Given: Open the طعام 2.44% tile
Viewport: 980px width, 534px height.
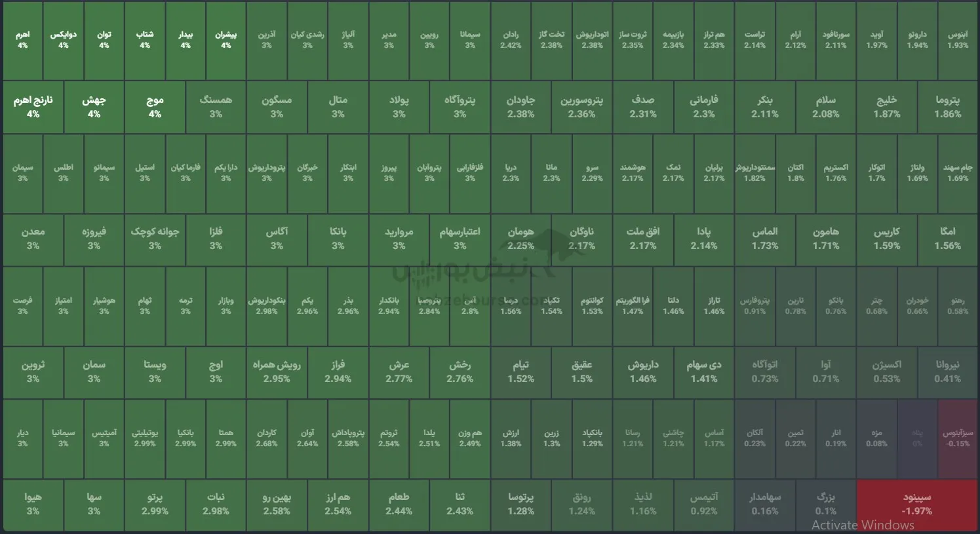Looking at the screenshot, I should coord(399,504).
